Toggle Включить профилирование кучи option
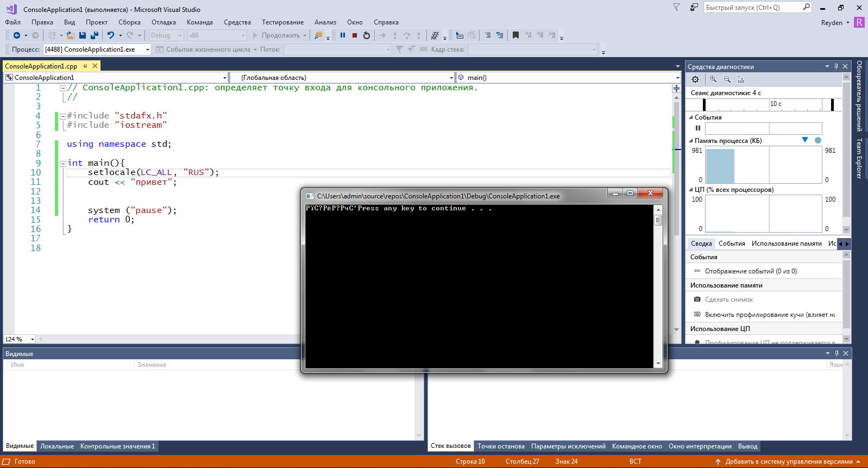 point(765,315)
